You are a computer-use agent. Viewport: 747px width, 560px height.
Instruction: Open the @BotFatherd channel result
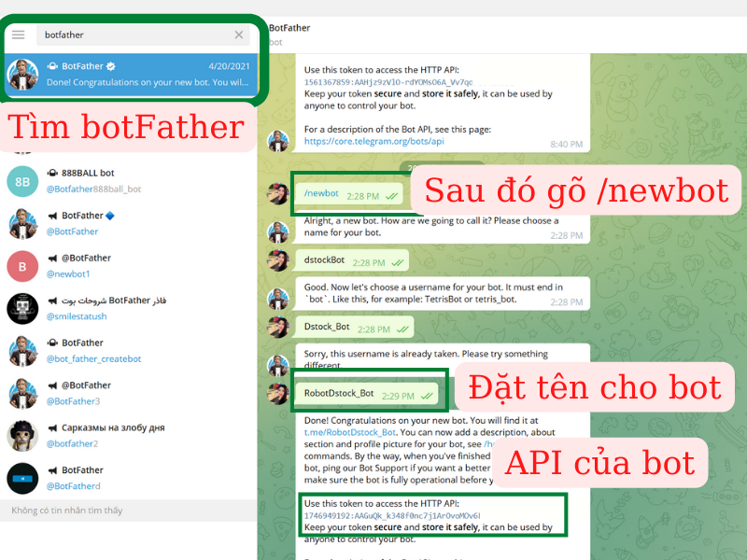(129, 478)
